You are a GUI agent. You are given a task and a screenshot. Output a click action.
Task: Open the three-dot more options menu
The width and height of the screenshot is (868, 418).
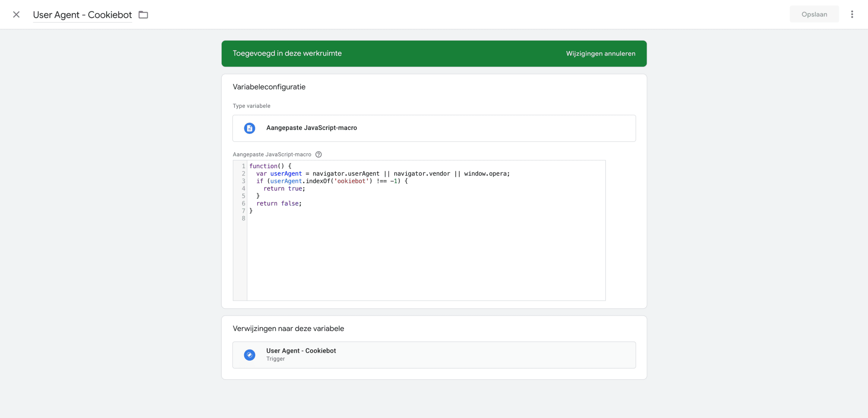pyautogui.click(x=852, y=15)
